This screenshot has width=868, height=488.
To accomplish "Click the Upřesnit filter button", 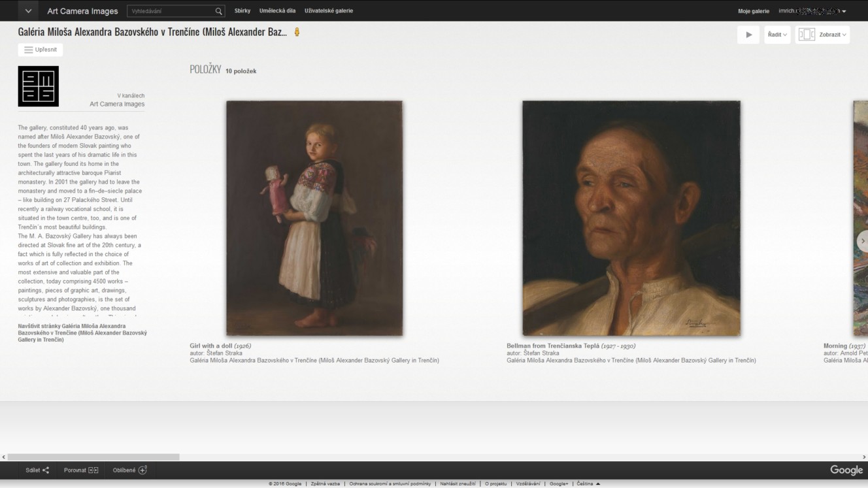I will pos(41,50).
